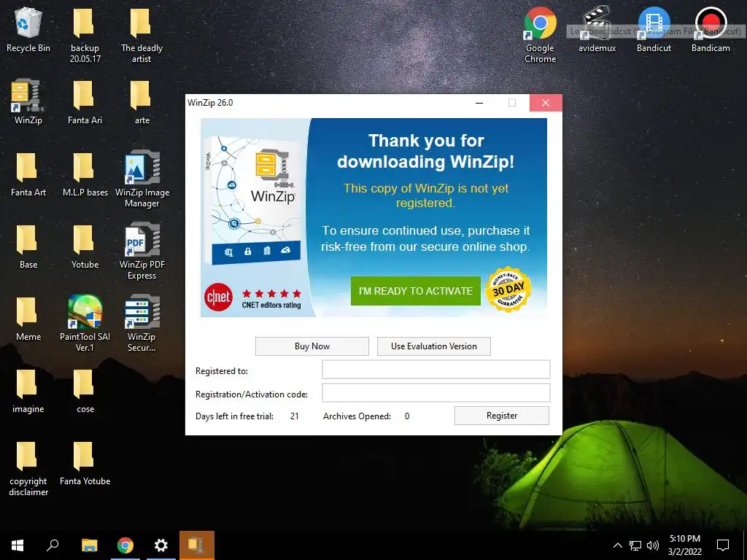The width and height of the screenshot is (747, 560).
Task: Open WinZip Image Manager shortcut
Action: 142,179
